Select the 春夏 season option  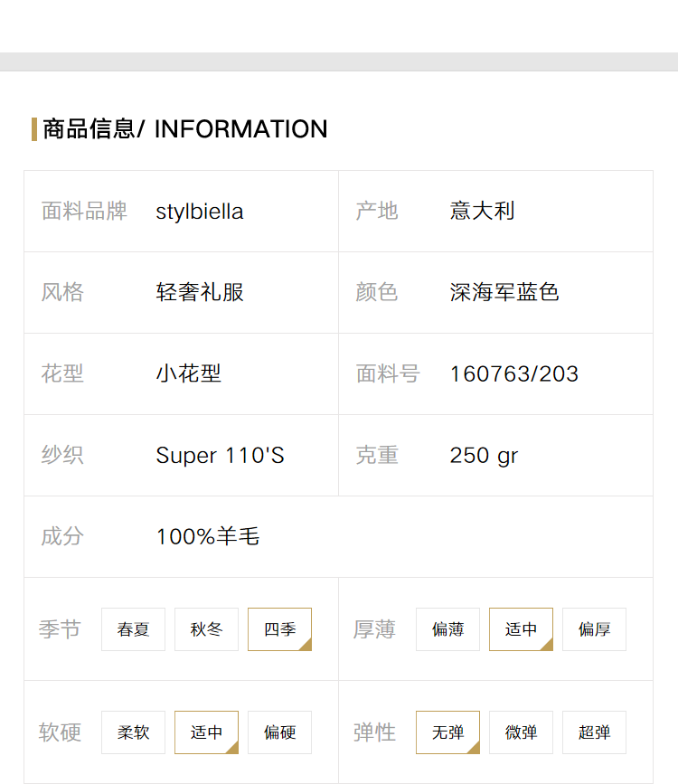pos(133,629)
